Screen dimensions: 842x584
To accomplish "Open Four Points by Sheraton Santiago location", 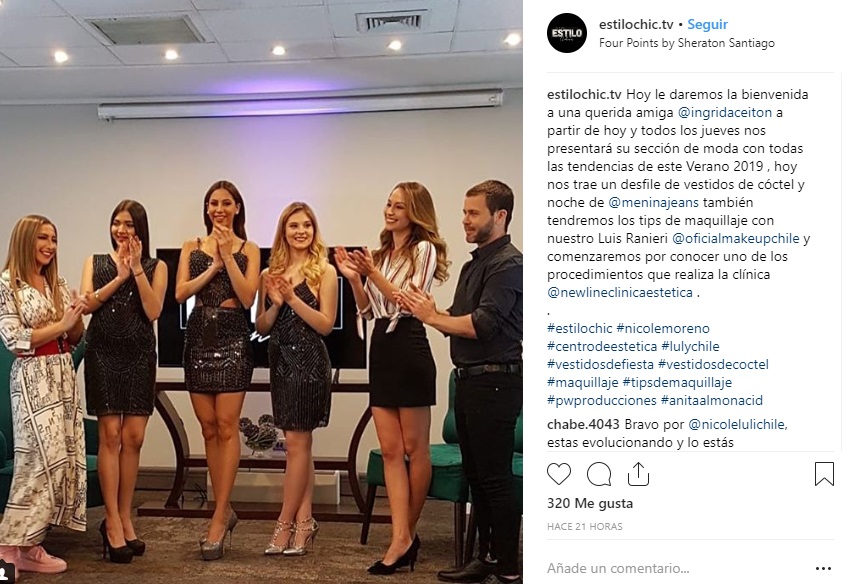I will [687, 43].
